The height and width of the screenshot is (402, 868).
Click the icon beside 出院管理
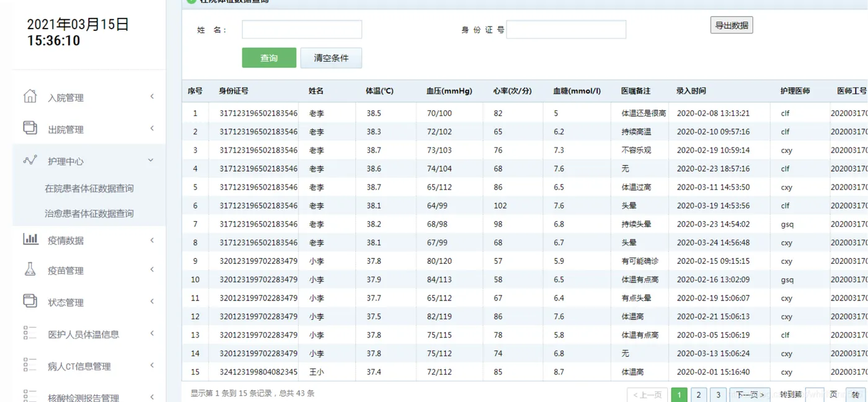pyautogui.click(x=30, y=128)
